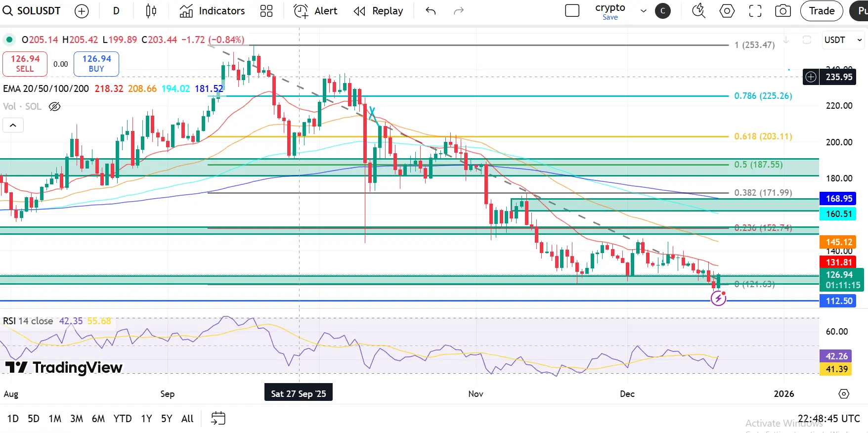
Task: Open timezone menu at 22:48:45 UTC
Action: (828, 419)
